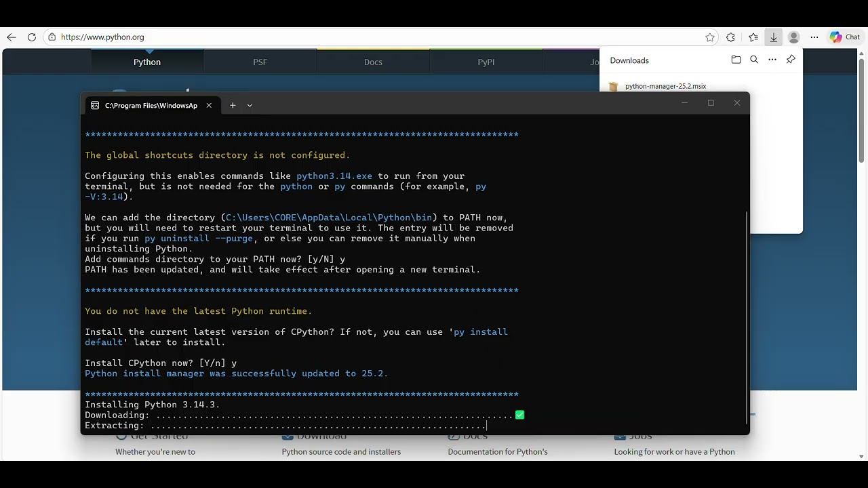Click 'py uninstall --purge' terminal text
The width and height of the screenshot is (868, 488).
199,239
